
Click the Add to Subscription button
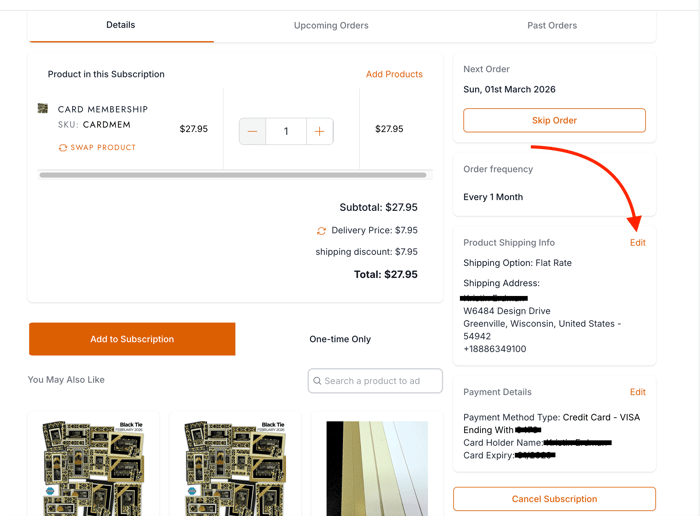(132, 339)
